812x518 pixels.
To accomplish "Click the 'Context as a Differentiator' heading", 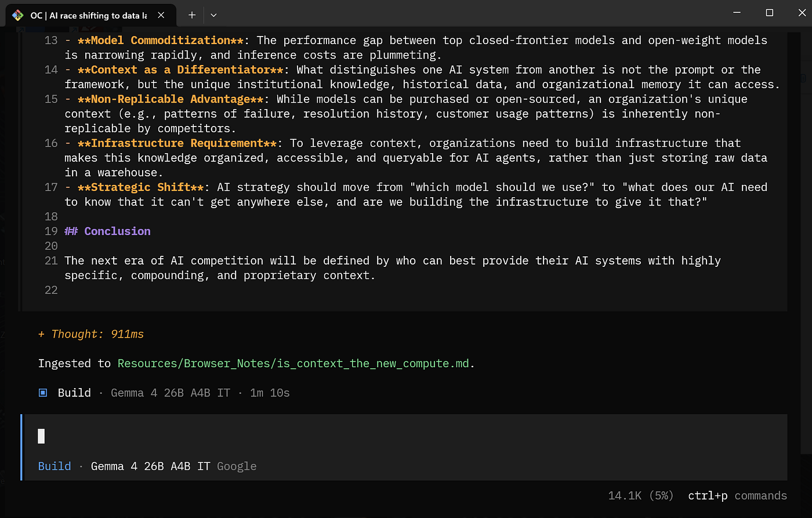I will click(180, 70).
